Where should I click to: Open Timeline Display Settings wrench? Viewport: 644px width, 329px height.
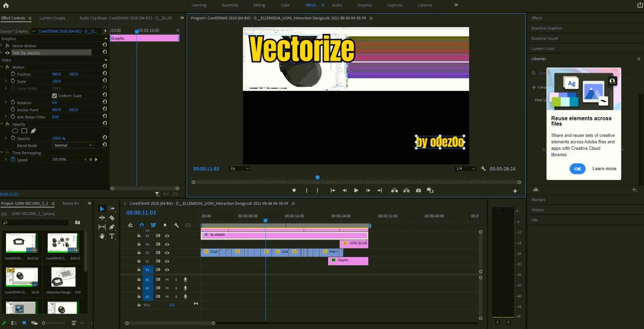176,225
